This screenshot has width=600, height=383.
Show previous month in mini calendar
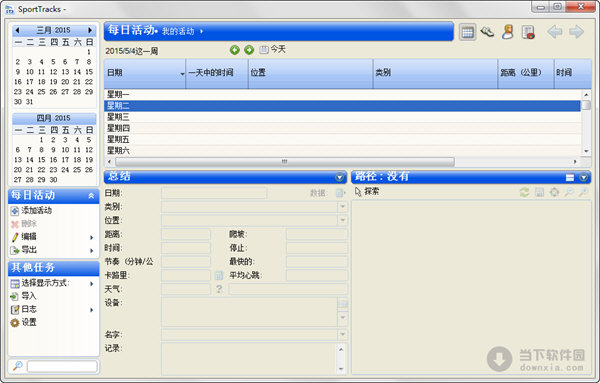click(17, 30)
